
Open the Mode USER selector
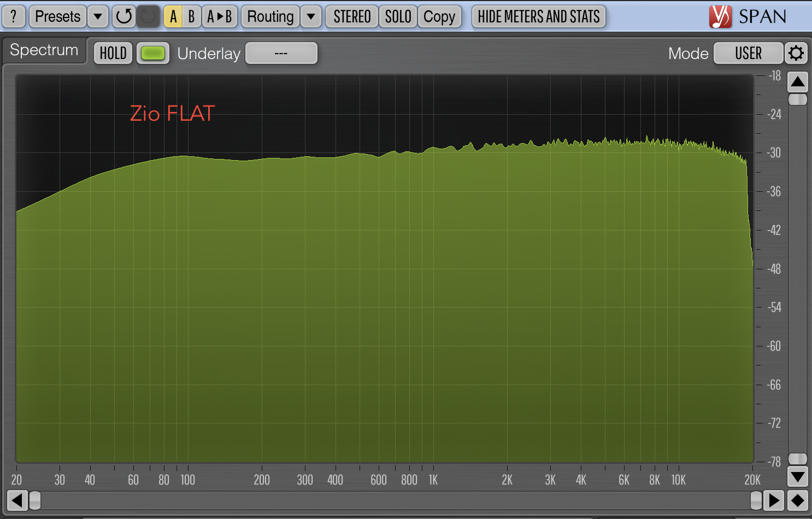point(749,53)
